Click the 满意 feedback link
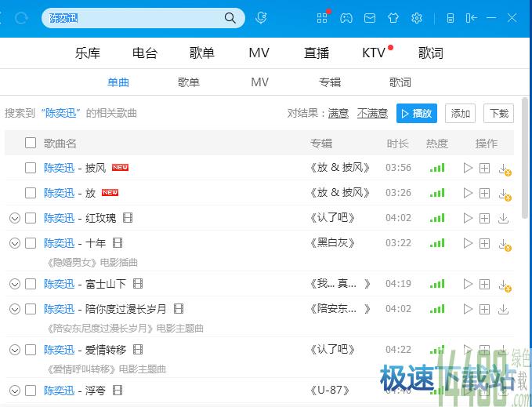Screen dimensions: 532x407 coord(338,113)
